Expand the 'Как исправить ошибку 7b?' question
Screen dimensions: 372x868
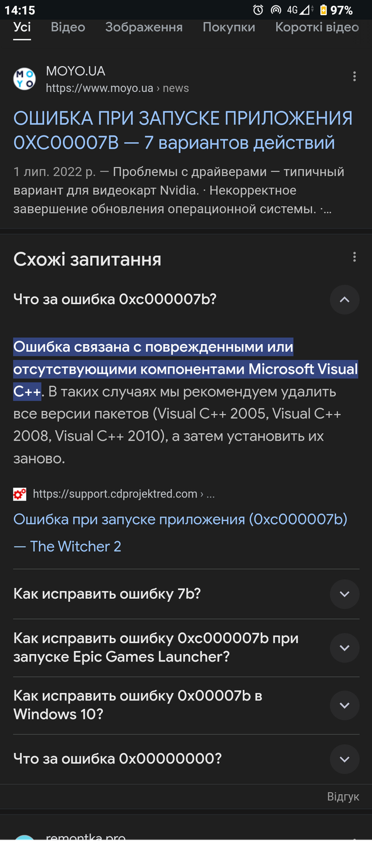click(345, 594)
